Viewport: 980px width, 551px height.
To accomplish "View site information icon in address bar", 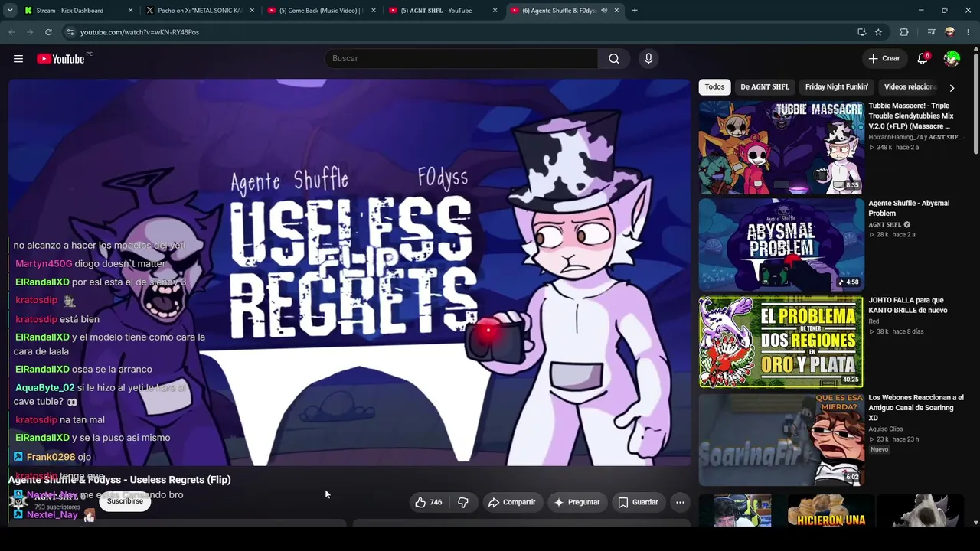I will [x=70, y=32].
